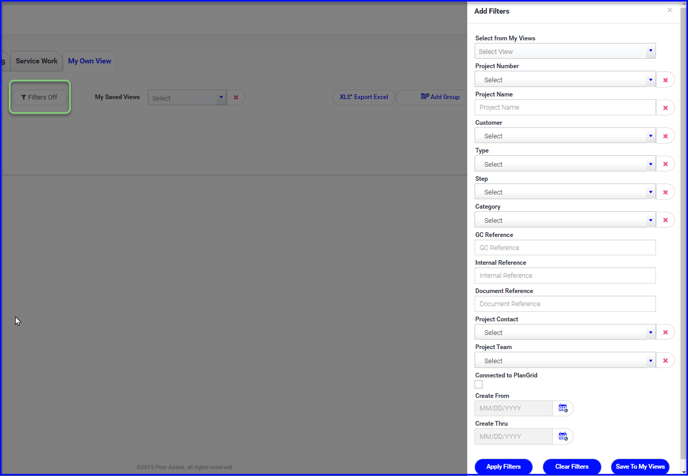Open the Project Team dropdown
The height and width of the screenshot is (476, 688).
(565, 361)
